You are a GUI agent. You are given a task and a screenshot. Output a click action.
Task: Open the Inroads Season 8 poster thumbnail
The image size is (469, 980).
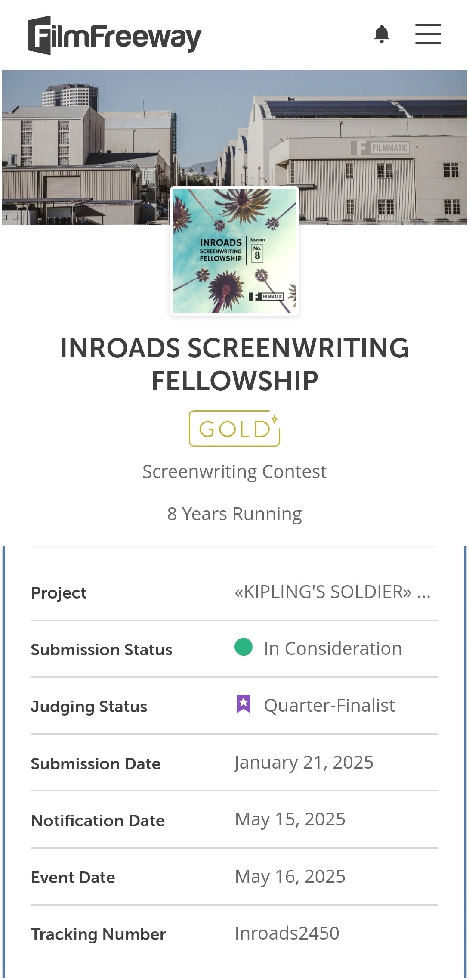[x=234, y=251]
